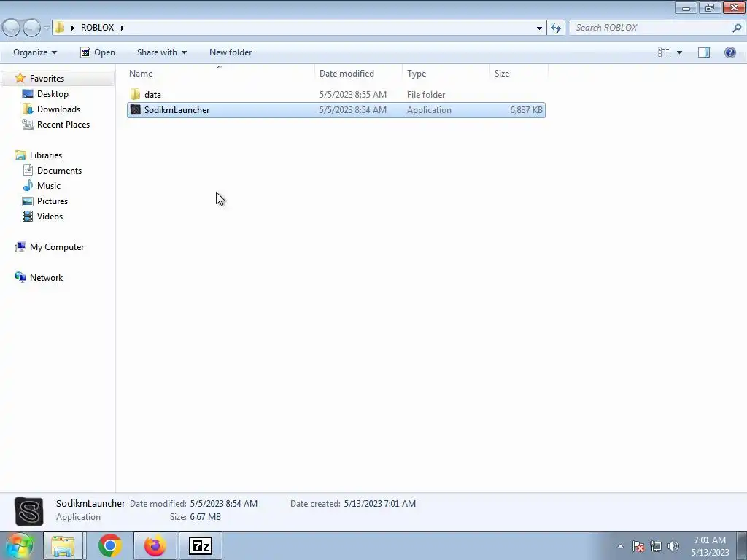Click the Refresh button by the address bar
Viewport: 747px width, 560px height.
(555, 28)
